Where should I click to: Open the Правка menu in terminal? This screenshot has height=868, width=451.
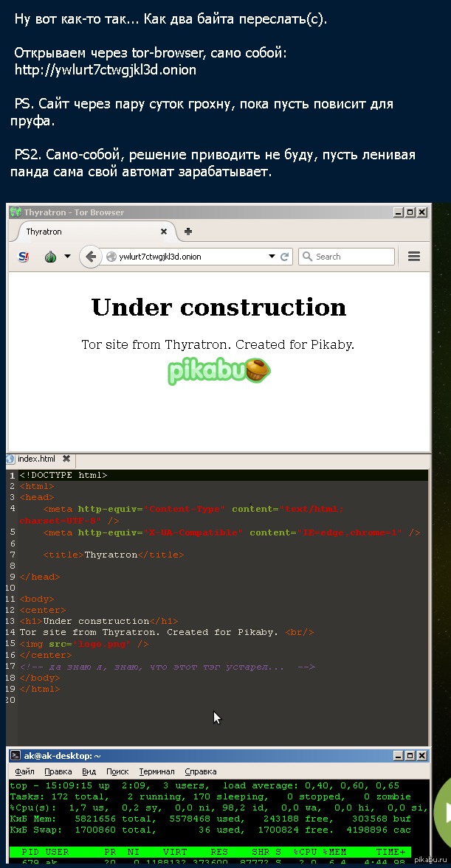58,771
